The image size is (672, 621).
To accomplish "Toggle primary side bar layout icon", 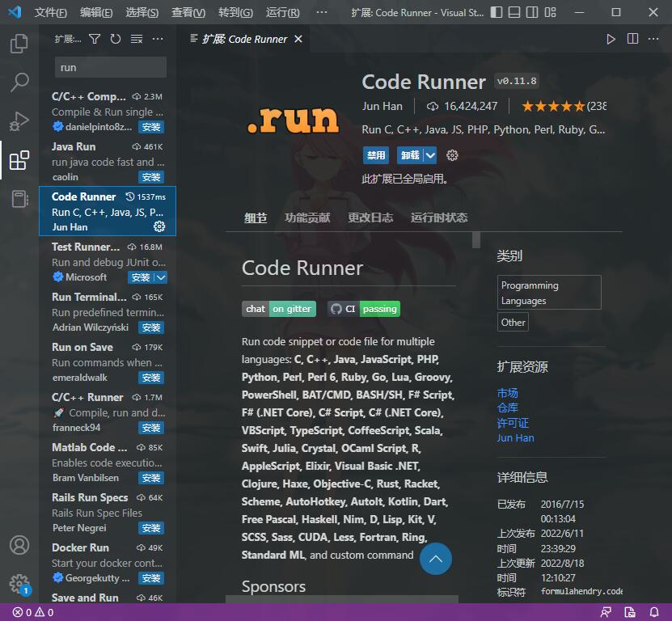I will (x=497, y=12).
